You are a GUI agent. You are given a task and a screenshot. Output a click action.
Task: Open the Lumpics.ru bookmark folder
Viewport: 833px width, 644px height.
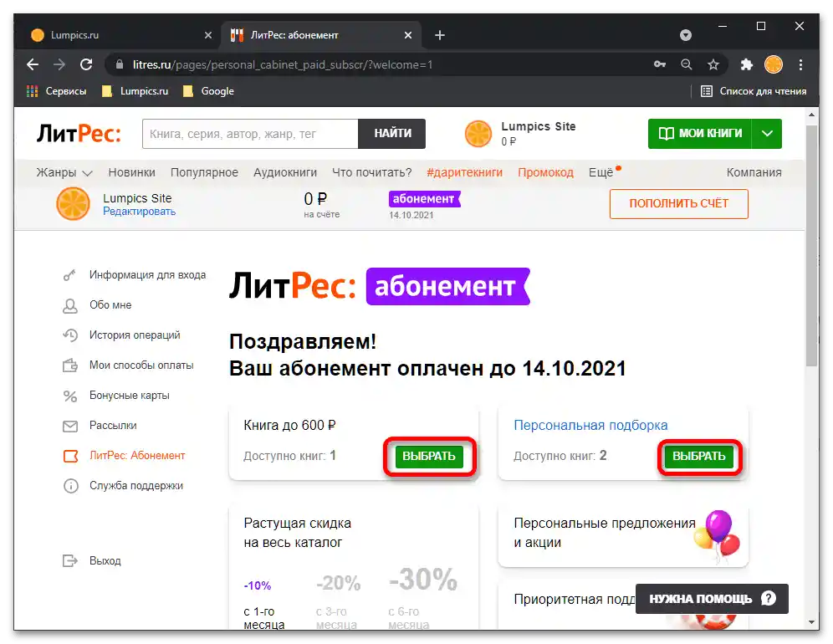coord(135,91)
